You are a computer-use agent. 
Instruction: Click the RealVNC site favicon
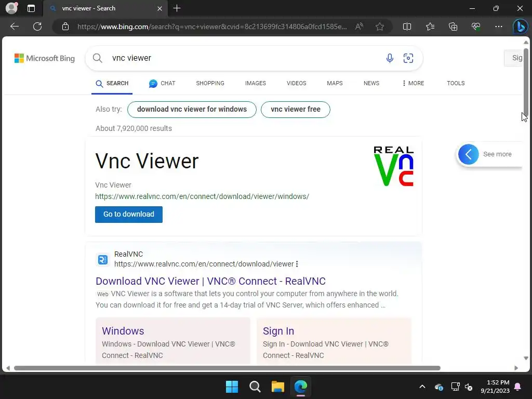pos(103,260)
